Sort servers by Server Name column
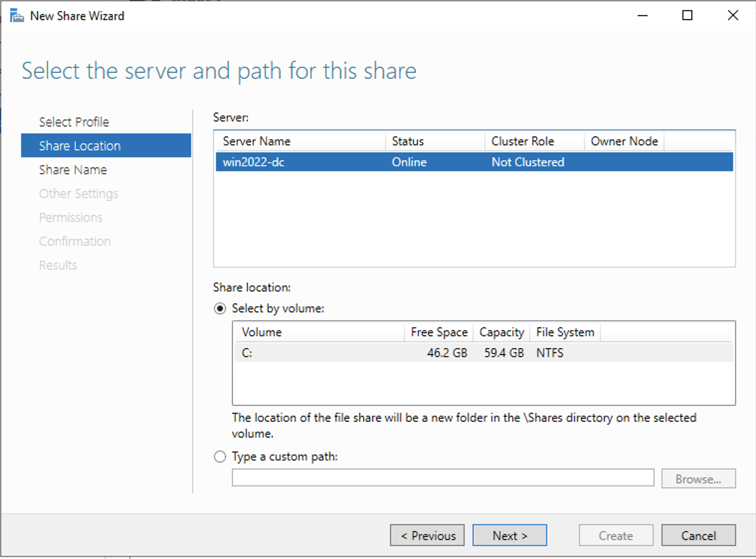This screenshot has width=756, height=559. pyautogui.click(x=299, y=141)
